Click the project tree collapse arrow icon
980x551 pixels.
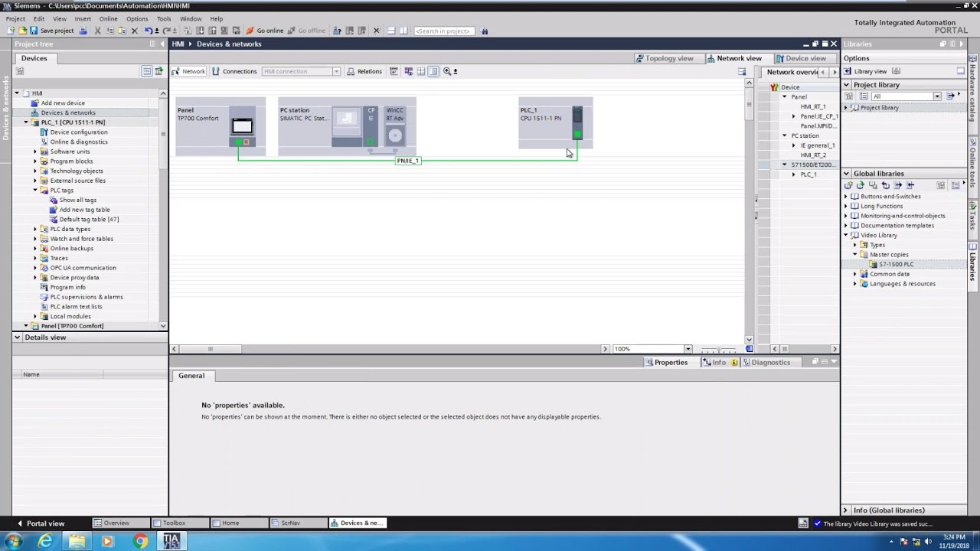(162, 44)
